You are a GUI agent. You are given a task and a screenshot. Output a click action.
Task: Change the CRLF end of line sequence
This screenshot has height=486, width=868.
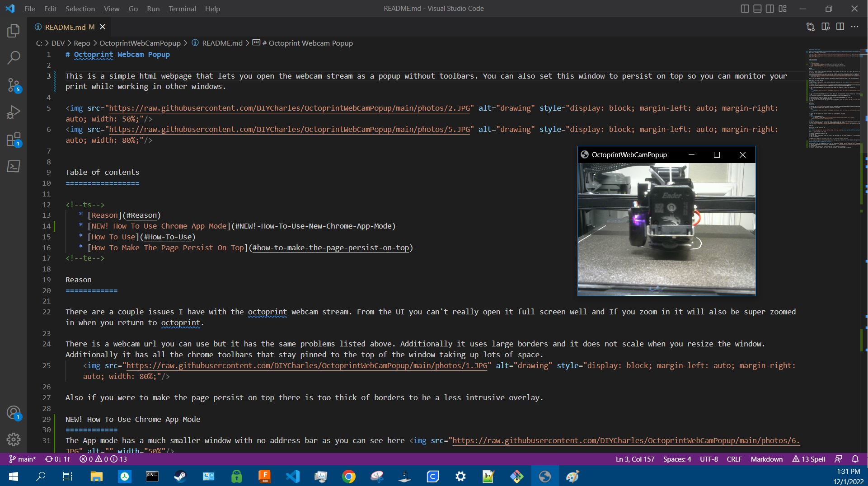[734, 459]
